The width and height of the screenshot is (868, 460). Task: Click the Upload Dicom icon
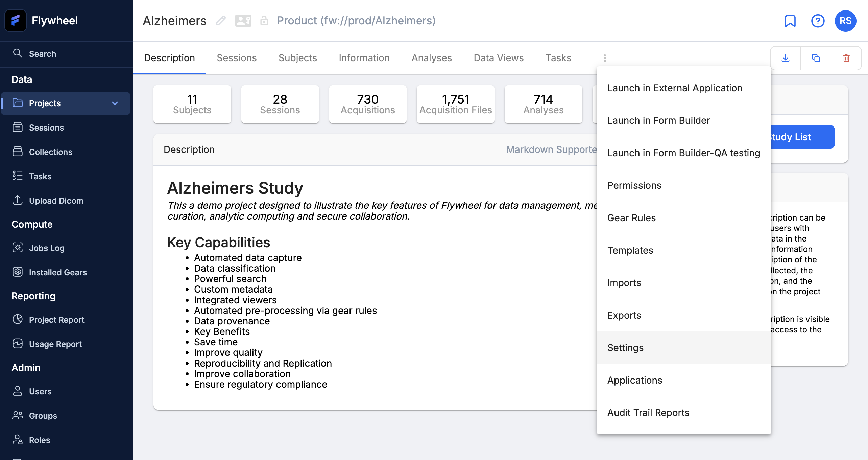click(18, 200)
